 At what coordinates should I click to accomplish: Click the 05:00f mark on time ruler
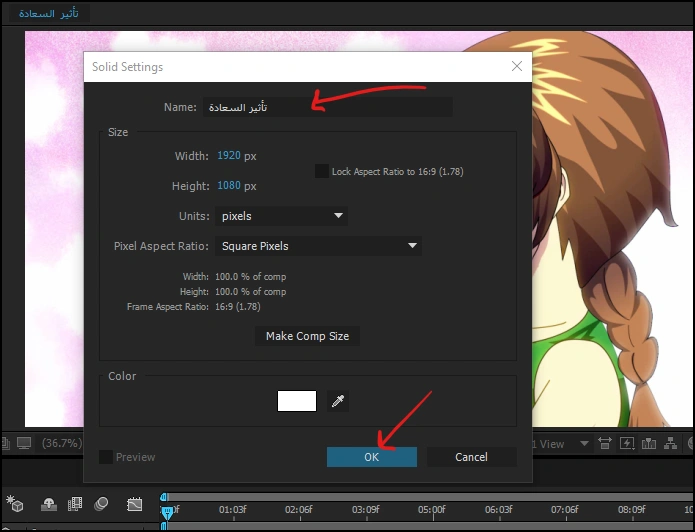tap(432, 510)
